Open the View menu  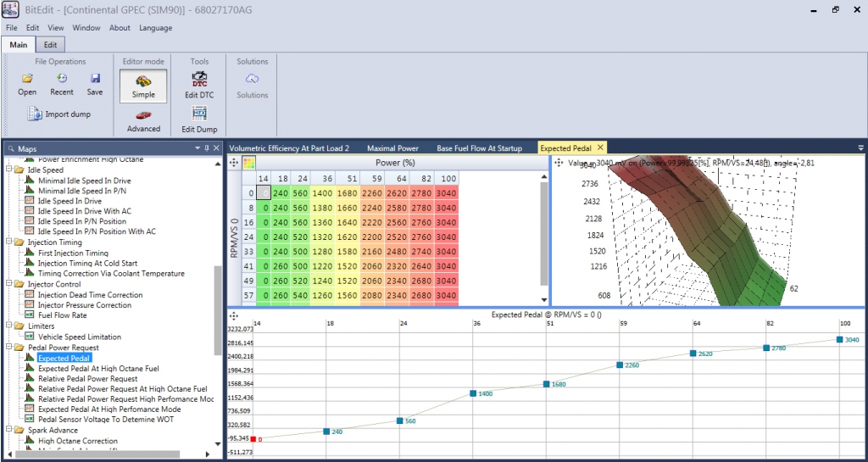click(56, 28)
